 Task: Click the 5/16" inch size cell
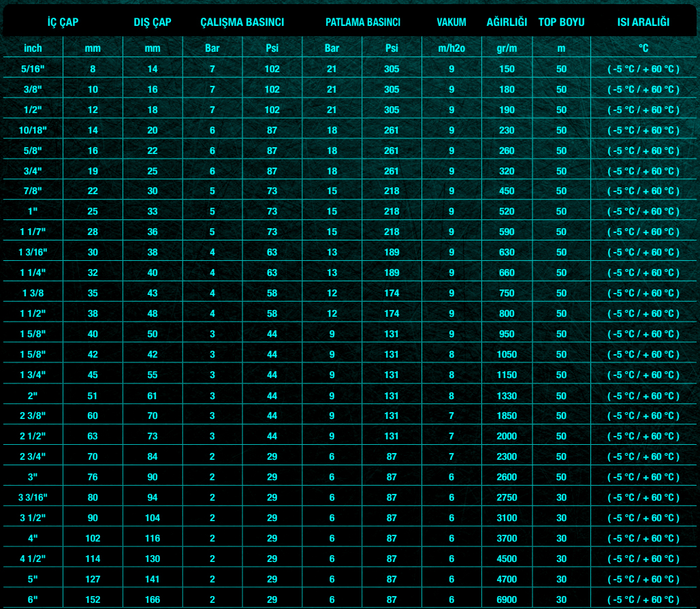pos(33,69)
